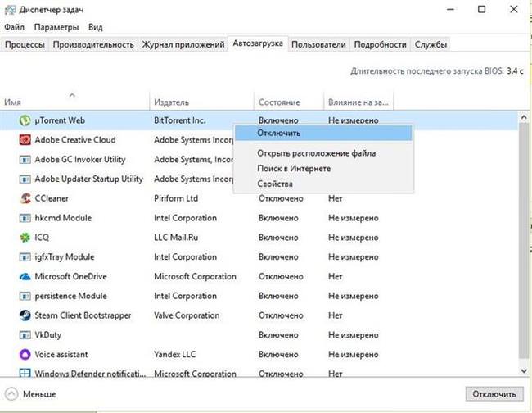This screenshot has height=413, width=532.
Task: Select the Adobe GC Invoker Utility name
Action: [80, 160]
